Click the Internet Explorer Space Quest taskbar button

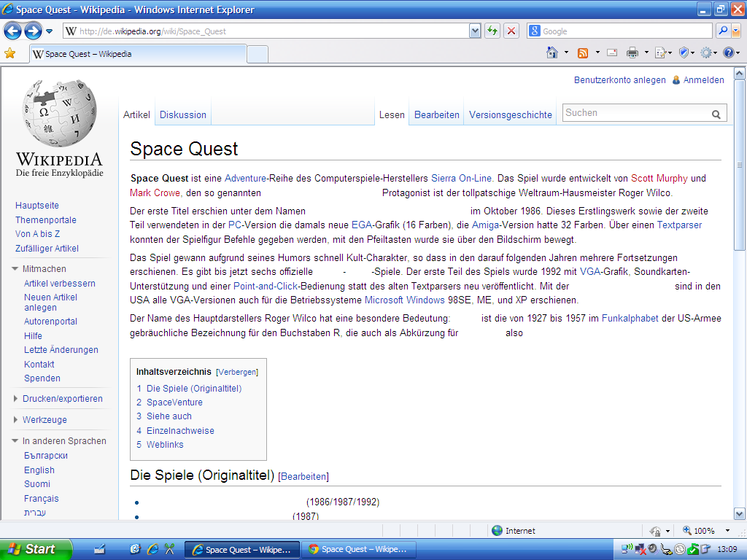[x=242, y=550]
